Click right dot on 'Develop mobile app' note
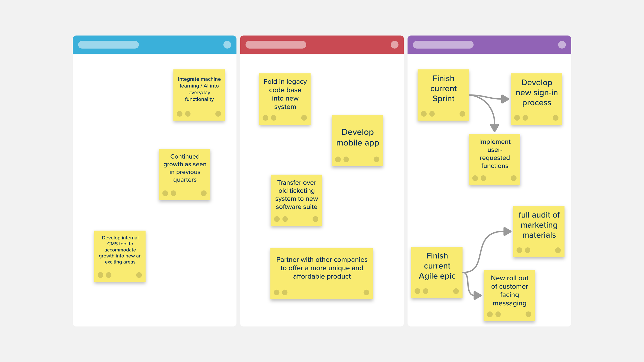Viewport: 644px width, 362px height. coord(376,159)
